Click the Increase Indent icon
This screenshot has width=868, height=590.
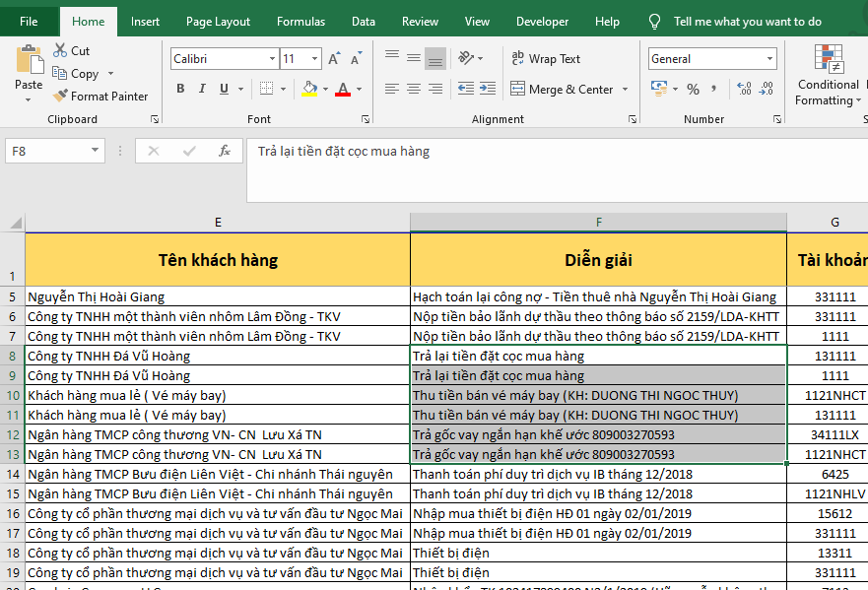pyautogui.click(x=486, y=90)
